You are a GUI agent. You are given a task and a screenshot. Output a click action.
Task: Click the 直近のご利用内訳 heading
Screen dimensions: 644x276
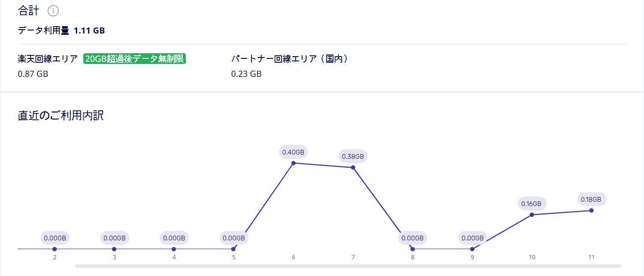click(x=61, y=115)
